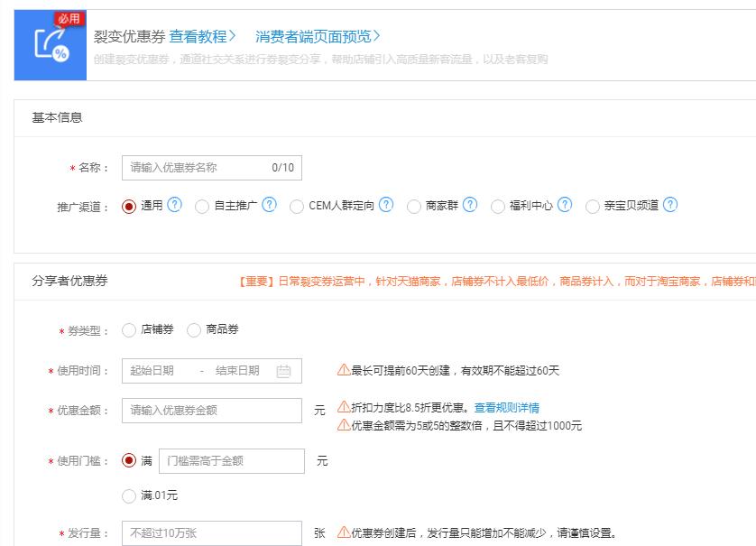Click the 优惠金额 amount input box
Viewport: 756px width, 546px height.
pyautogui.click(x=212, y=410)
